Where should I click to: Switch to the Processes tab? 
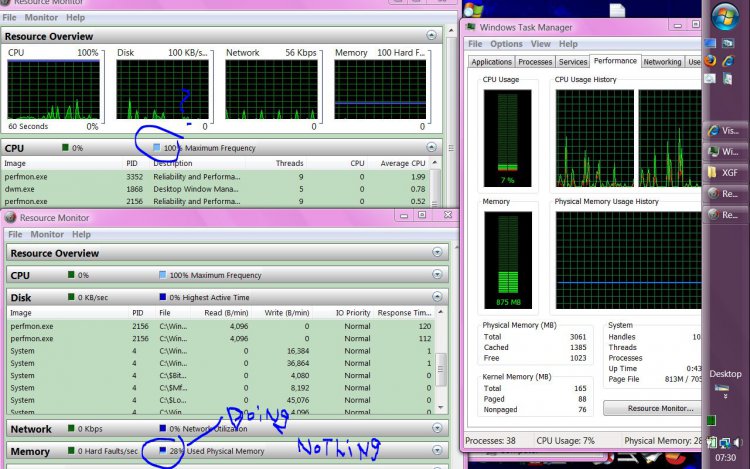point(535,62)
